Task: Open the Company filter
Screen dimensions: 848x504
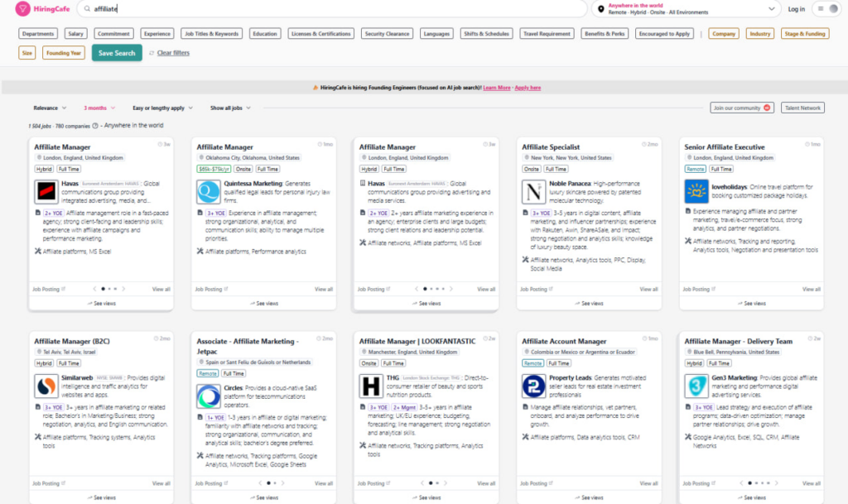Action: 724,33
